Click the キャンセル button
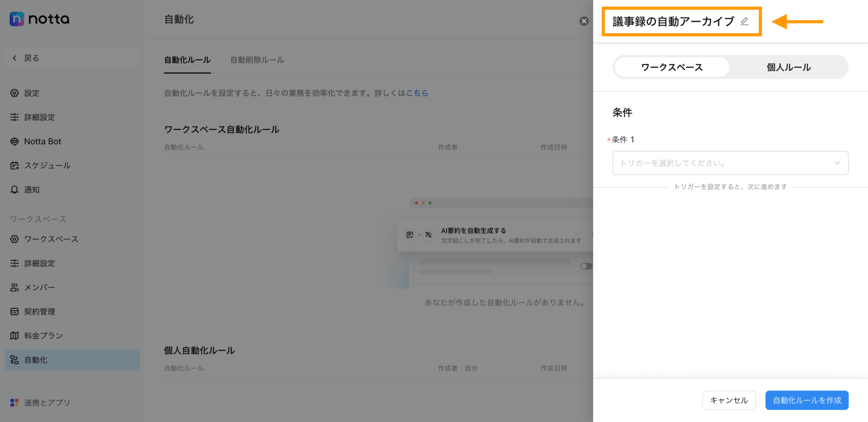Image resolution: width=868 pixels, height=422 pixels. 729,400
